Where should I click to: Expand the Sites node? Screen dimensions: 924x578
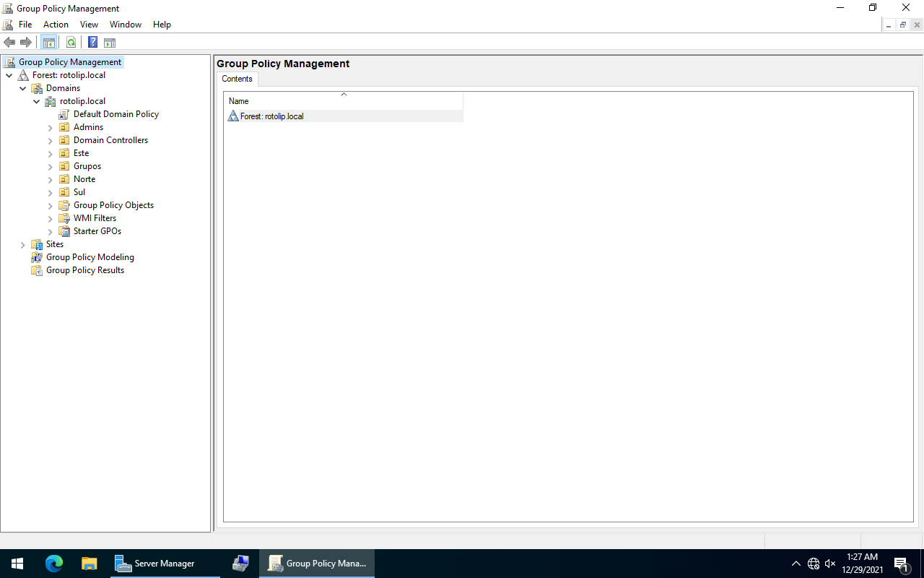(22, 244)
